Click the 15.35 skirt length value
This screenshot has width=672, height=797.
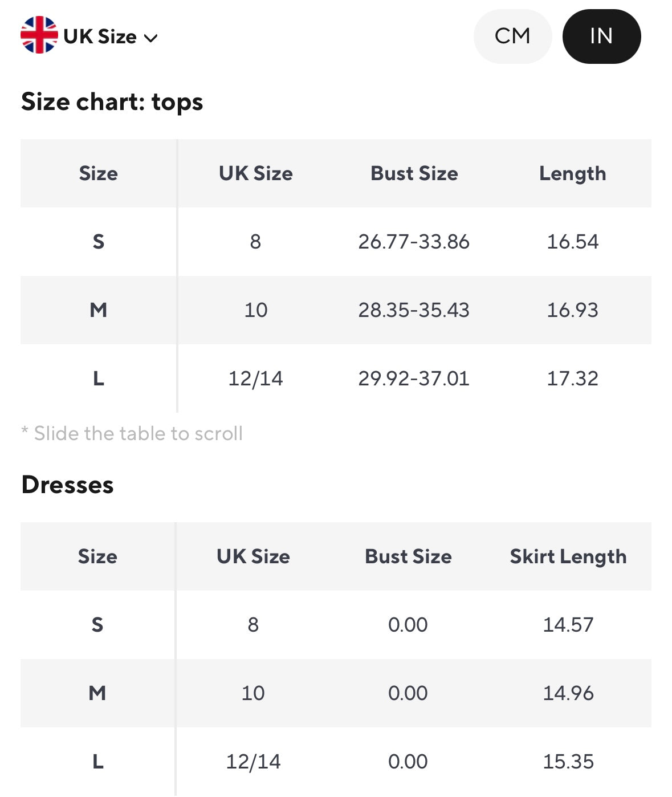point(568,762)
